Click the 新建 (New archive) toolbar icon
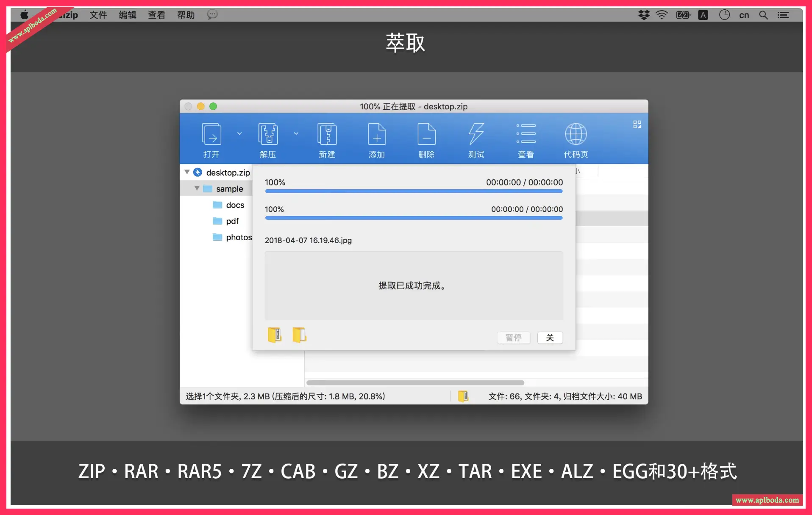Screen dimensions: 812x515 tap(327, 135)
